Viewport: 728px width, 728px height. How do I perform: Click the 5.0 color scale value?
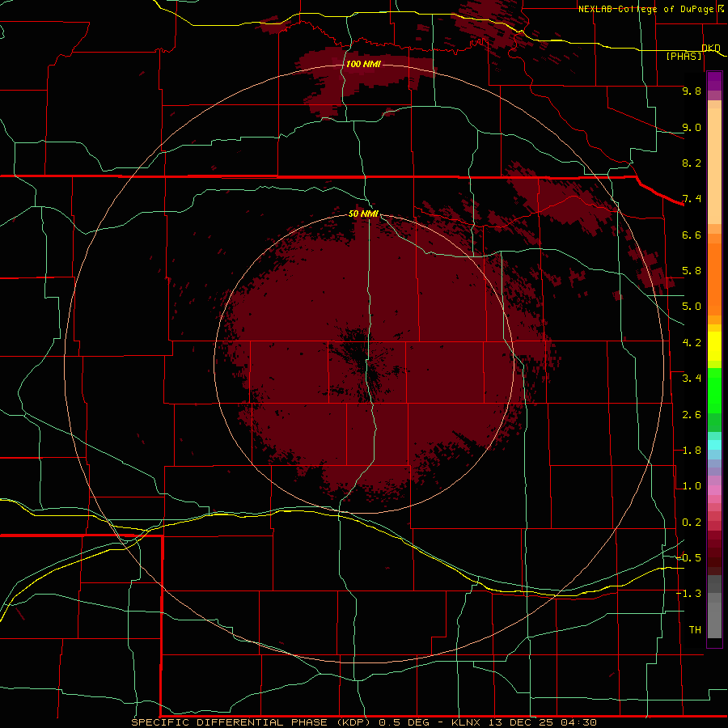[692, 307]
